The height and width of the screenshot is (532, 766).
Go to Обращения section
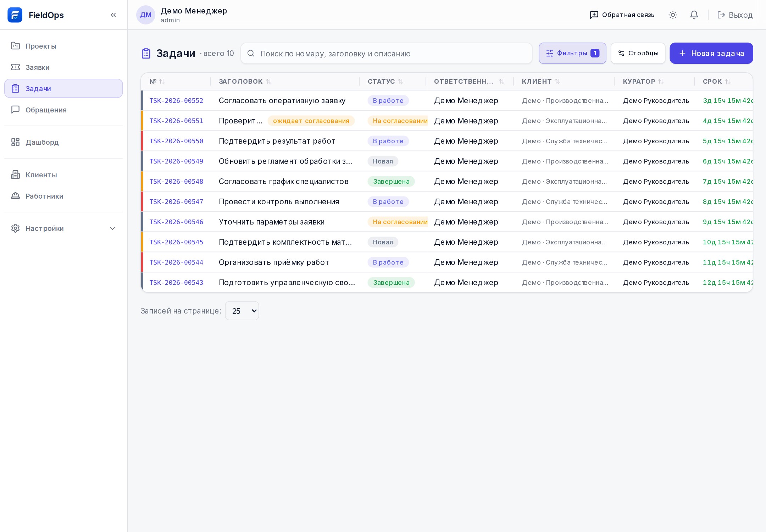[x=63, y=110]
